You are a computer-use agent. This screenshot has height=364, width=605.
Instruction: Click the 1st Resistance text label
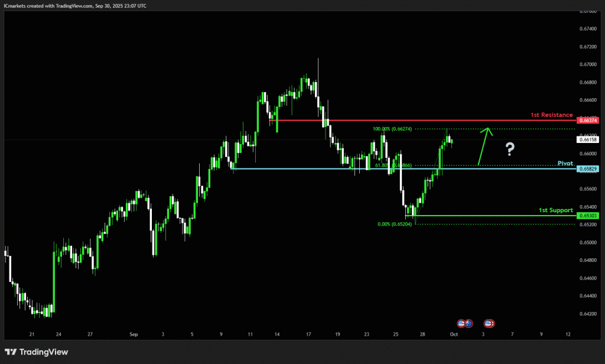click(551, 115)
